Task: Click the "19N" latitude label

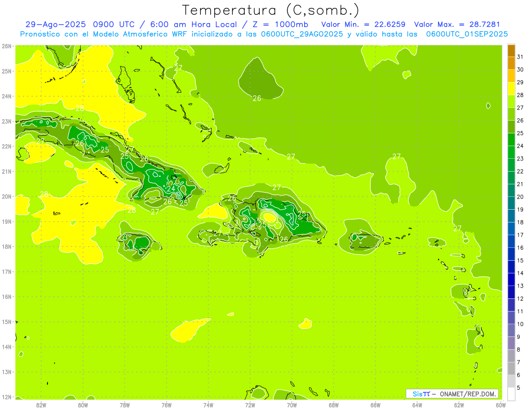Action: (x=7, y=221)
